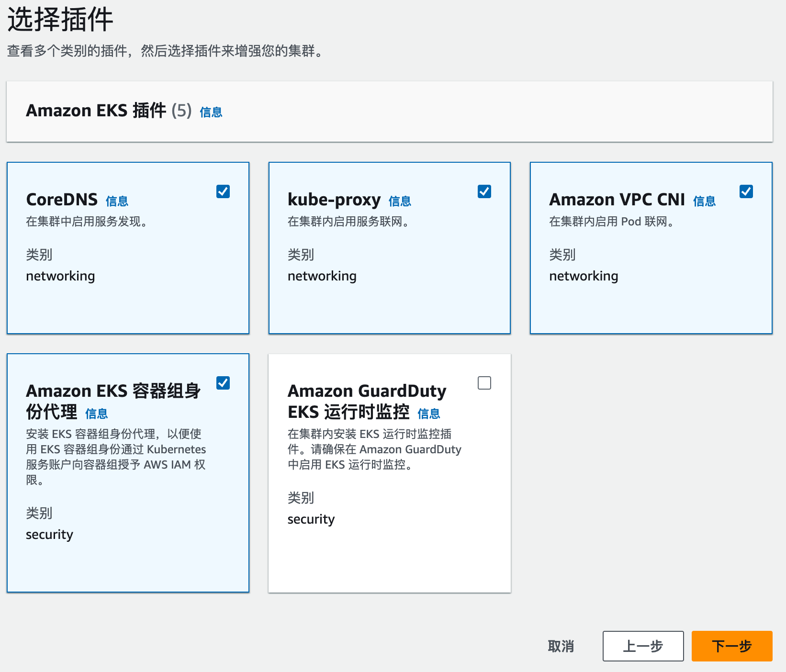Enable Amazon GuardDuty EKS 运行时监控 checkbox

(484, 383)
